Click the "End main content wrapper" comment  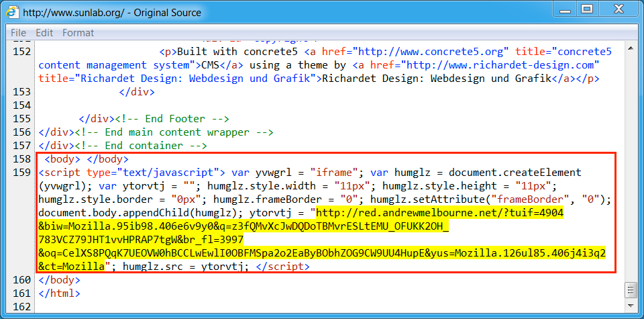(174, 132)
